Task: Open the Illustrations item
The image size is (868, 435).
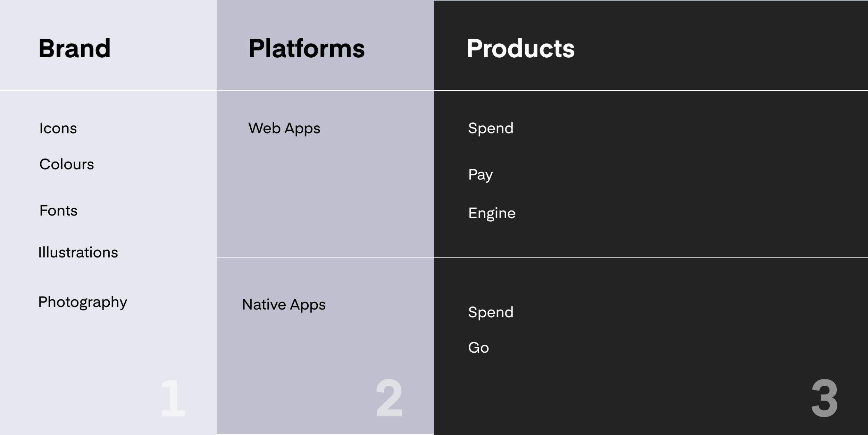Action: tap(78, 252)
